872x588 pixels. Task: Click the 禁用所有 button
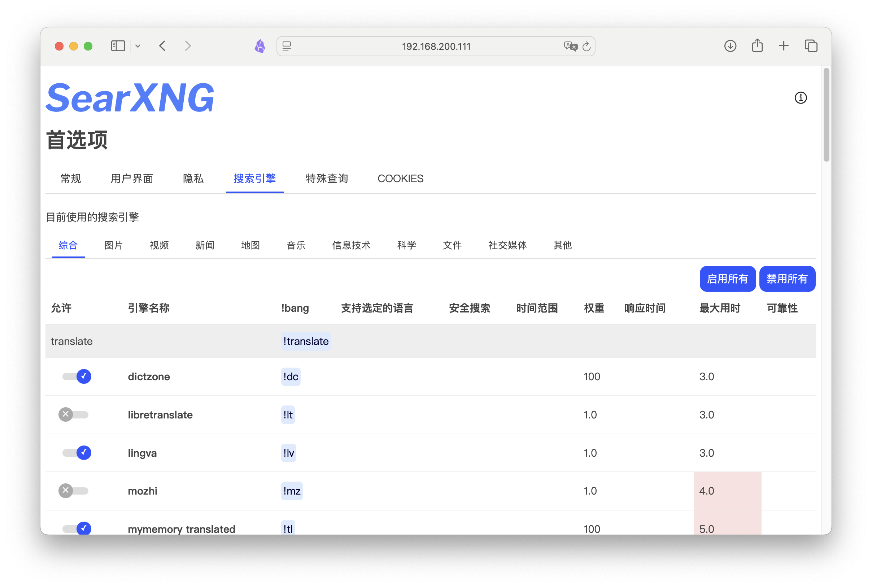787,278
